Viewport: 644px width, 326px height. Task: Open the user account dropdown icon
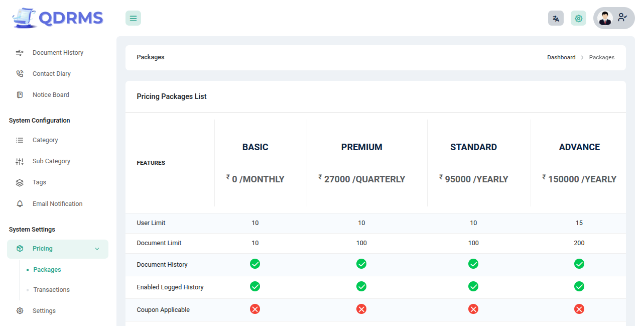622,18
